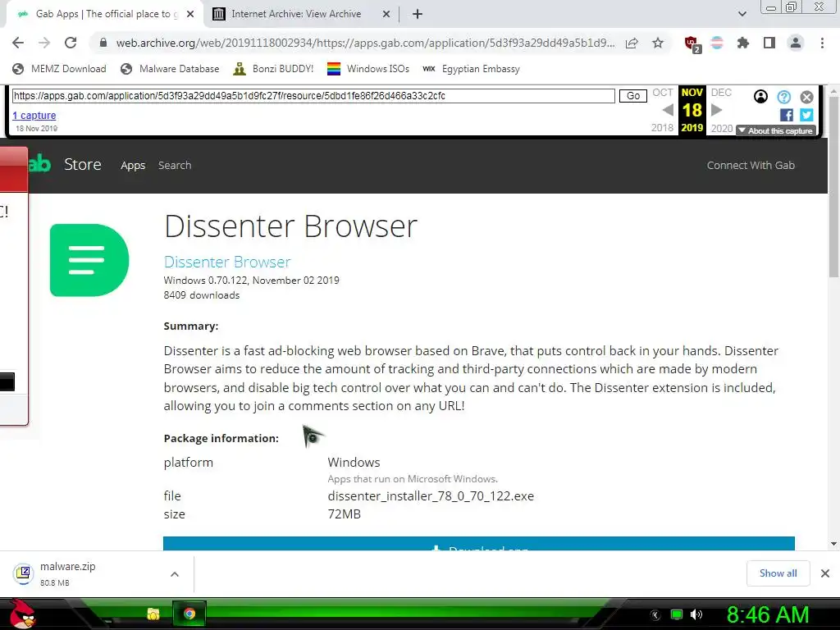
Task: Click the Wayback Machine URL field
Action: pos(313,96)
